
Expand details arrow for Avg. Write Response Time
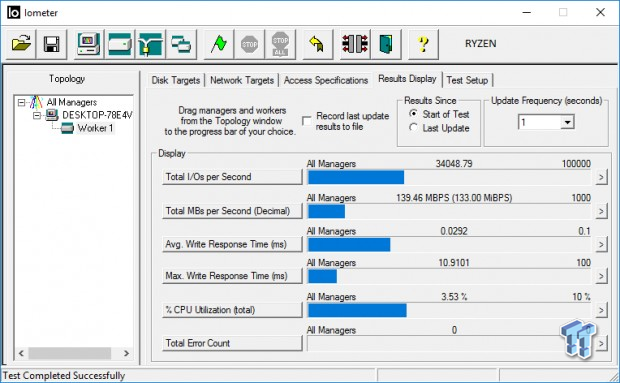click(601, 244)
